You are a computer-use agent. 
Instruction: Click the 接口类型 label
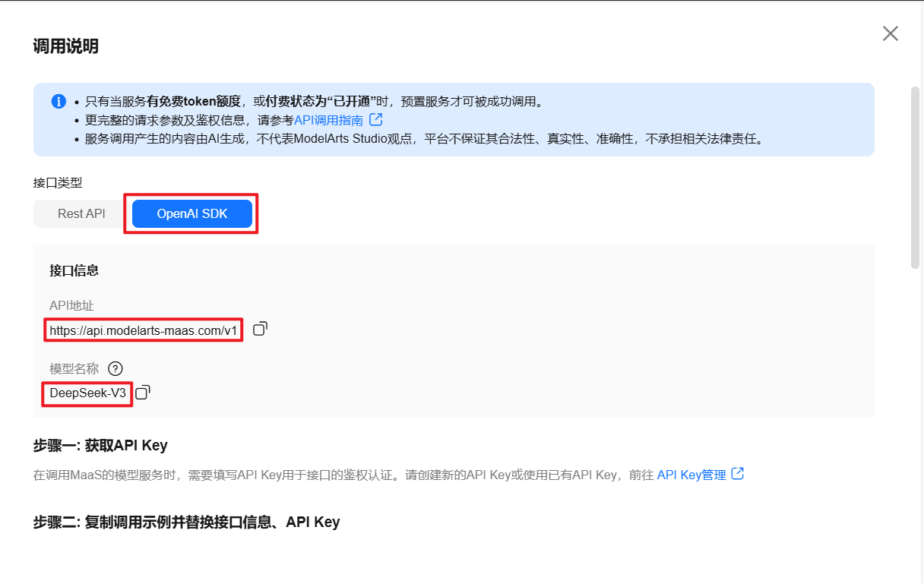pyautogui.click(x=58, y=182)
